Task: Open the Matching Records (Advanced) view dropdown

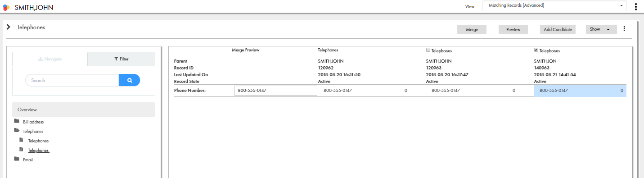Action: (x=554, y=6)
